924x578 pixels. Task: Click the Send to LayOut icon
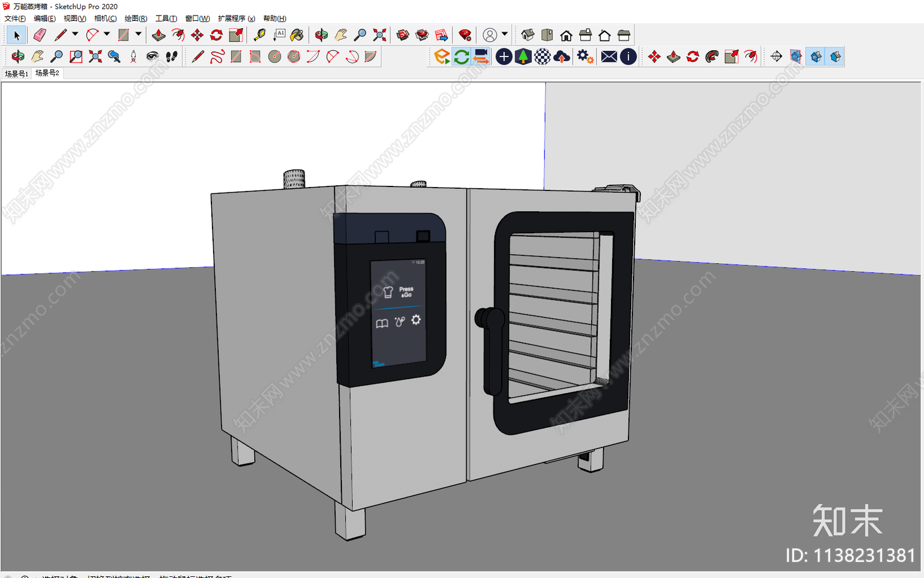tap(442, 35)
